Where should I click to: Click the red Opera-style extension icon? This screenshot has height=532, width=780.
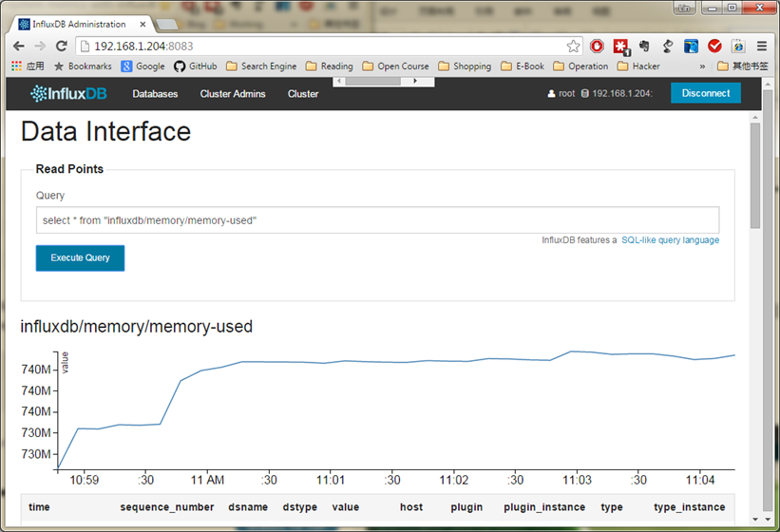pos(598,46)
